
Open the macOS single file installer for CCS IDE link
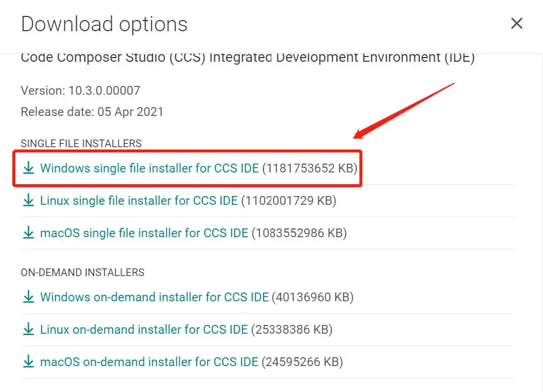(144, 233)
